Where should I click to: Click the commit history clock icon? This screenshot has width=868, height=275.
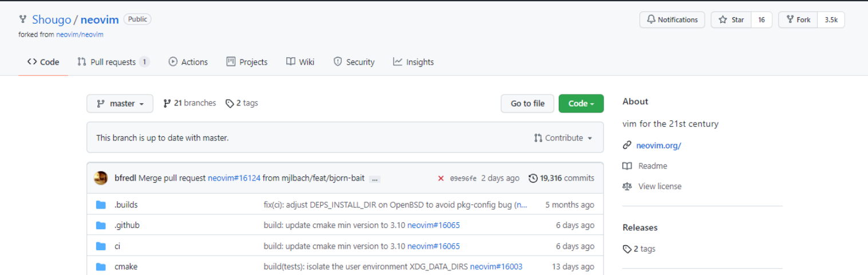(533, 178)
